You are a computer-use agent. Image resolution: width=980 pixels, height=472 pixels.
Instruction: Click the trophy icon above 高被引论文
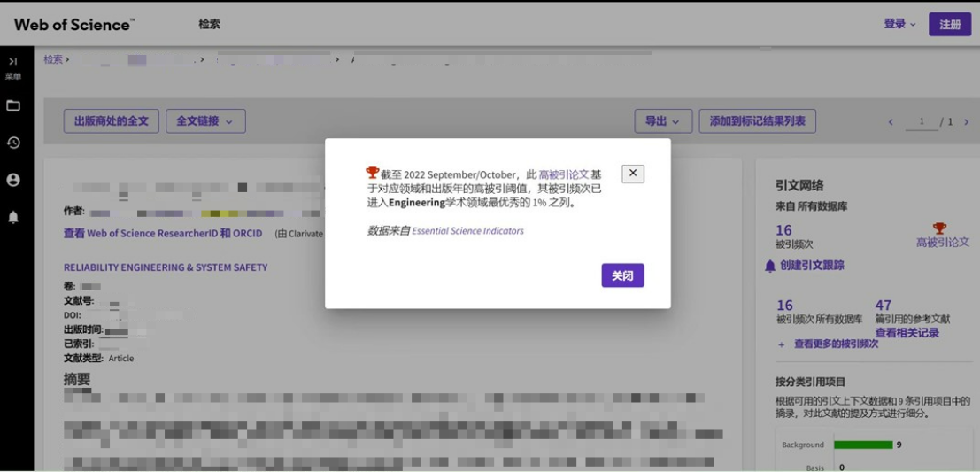click(x=939, y=228)
